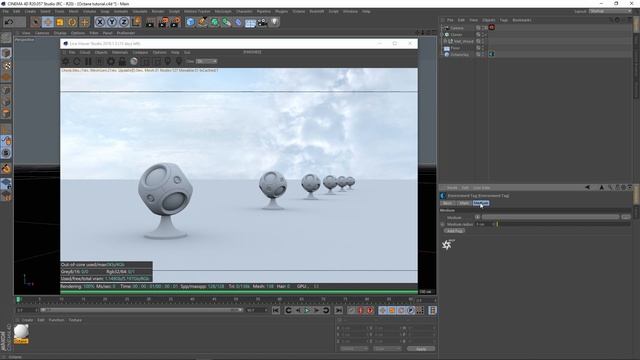This screenshot has width=640, height=360.
Task: Open Objects menu in Object Manager
Action: (x=489, y=20)
